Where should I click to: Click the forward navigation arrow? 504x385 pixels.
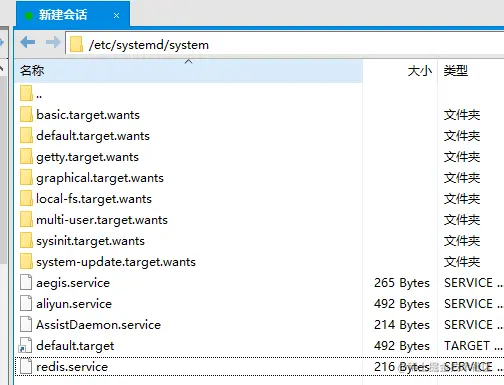53,42
